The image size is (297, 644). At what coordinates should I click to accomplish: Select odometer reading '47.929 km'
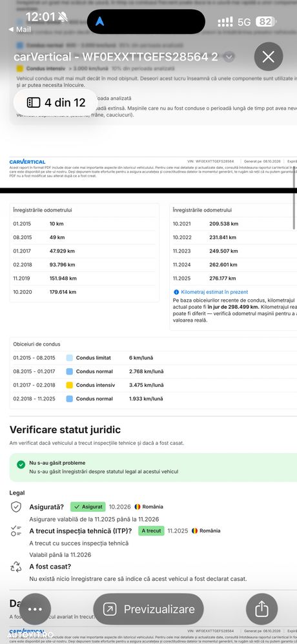coord(62,251)
